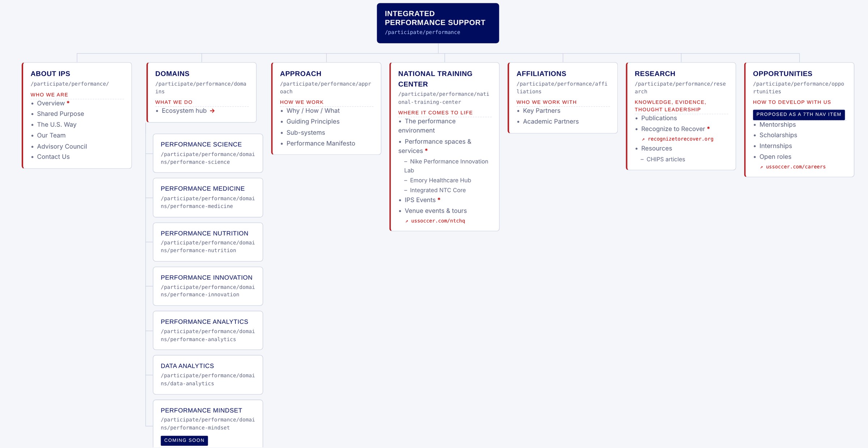The width and height of the screenshot is (868, 448).
Task: Click the Coming Soon badge
Action: (184, 440)
